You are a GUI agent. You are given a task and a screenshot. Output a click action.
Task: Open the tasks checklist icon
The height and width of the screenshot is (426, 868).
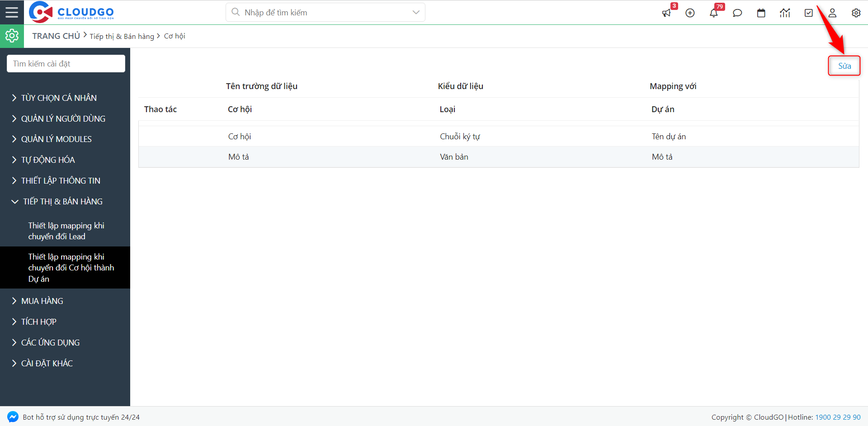(x=809, y=13)
